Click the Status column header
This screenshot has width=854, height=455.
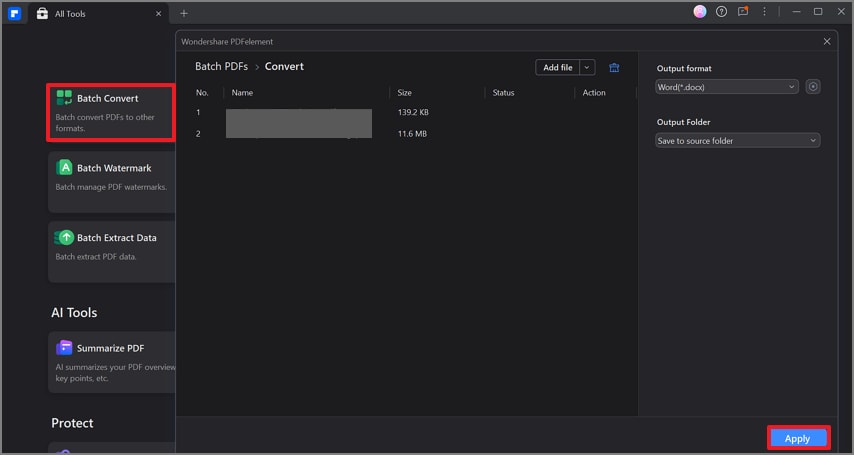tap(503, 93)
